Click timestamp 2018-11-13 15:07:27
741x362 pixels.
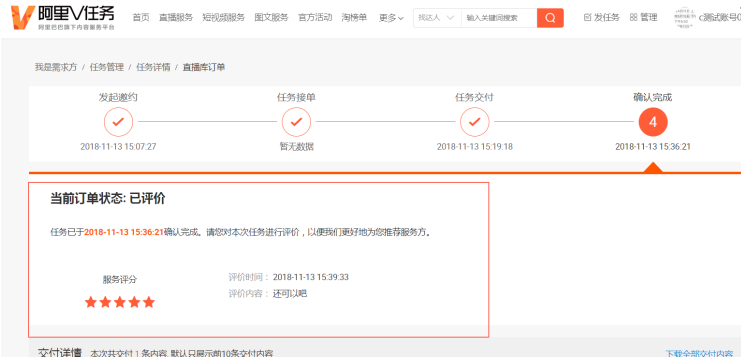(x=118, y=147)
